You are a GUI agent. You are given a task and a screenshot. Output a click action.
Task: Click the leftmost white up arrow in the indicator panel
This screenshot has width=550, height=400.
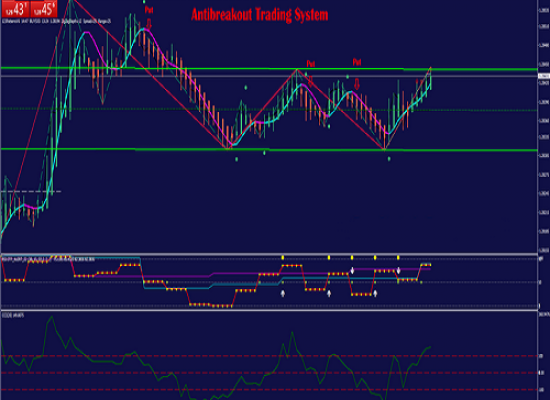283,293
